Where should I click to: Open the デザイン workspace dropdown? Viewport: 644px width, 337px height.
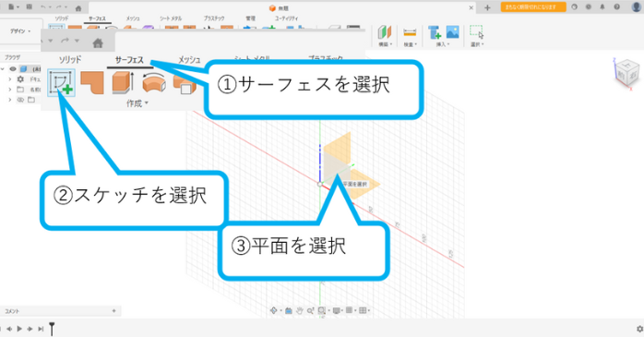click(x=20, y=31)
